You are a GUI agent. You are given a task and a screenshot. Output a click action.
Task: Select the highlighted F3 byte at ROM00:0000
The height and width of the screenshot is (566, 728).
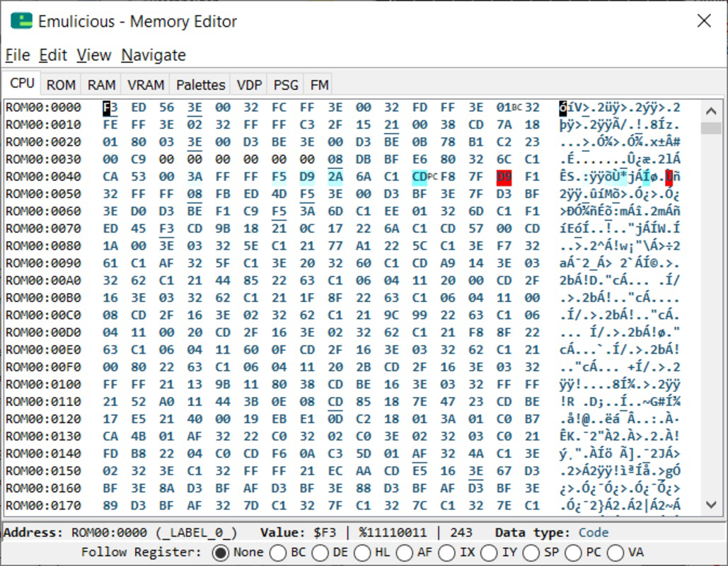coord(110,108)
